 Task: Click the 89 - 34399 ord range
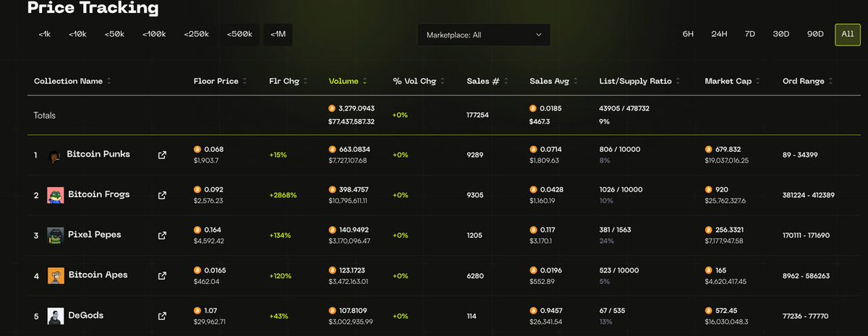coord(800,155)
